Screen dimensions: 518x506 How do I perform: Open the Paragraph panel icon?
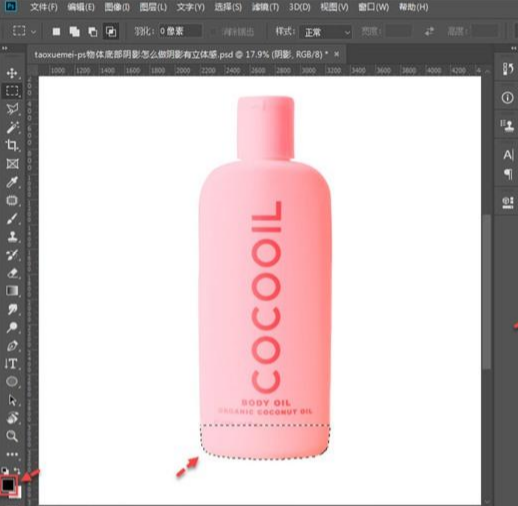coord(507,174)
